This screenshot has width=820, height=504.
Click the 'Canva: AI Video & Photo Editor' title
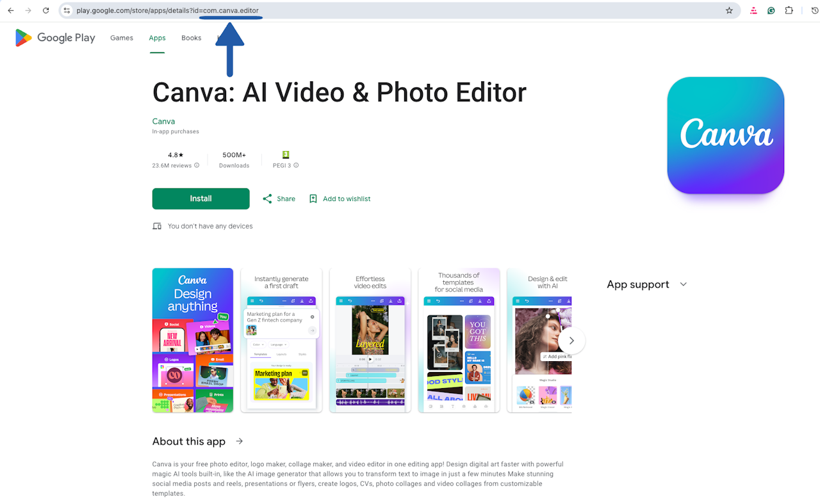coord(339,92)
